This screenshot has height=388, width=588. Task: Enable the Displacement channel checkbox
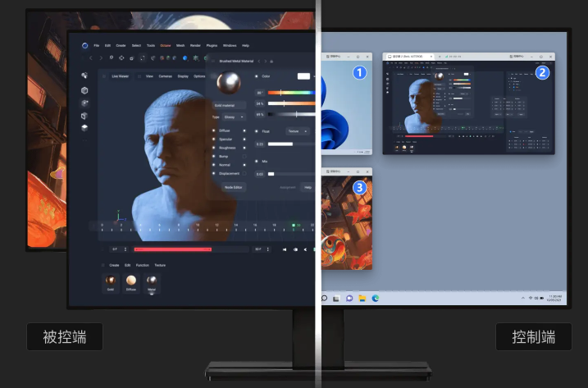[244, 173]
